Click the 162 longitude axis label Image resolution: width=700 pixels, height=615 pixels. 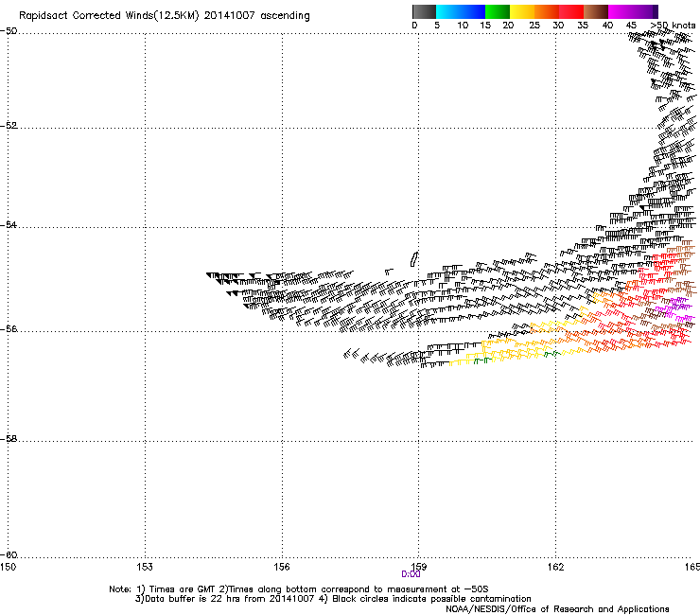555,567
